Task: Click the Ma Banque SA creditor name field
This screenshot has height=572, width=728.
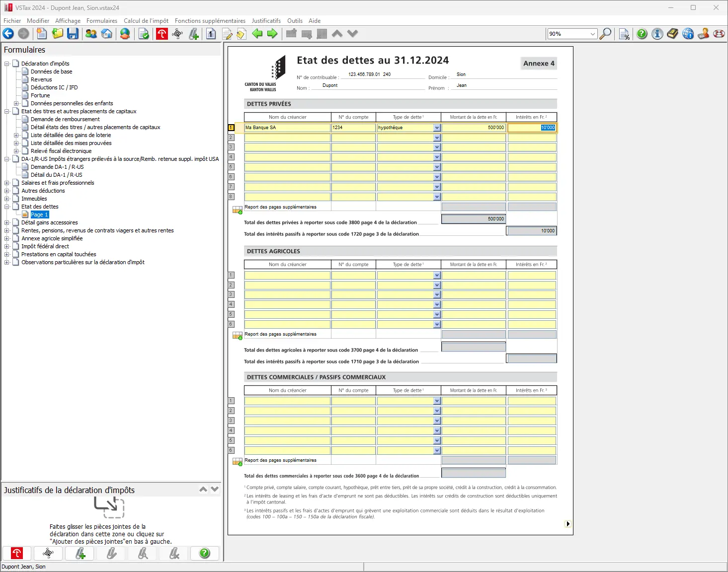Action: [287, 128]
